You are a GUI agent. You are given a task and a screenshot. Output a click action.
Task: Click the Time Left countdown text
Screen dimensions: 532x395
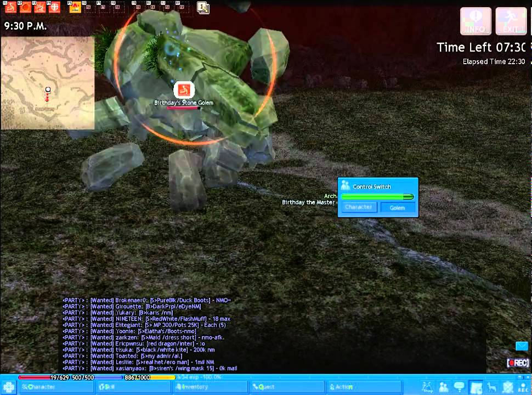[481, 47]
